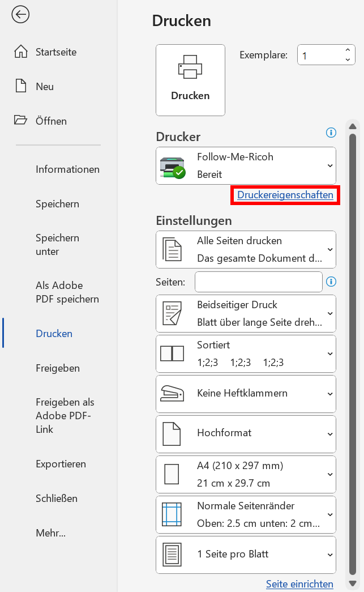
Task: Click the Neu new document icon
Action: pos(21,87)
